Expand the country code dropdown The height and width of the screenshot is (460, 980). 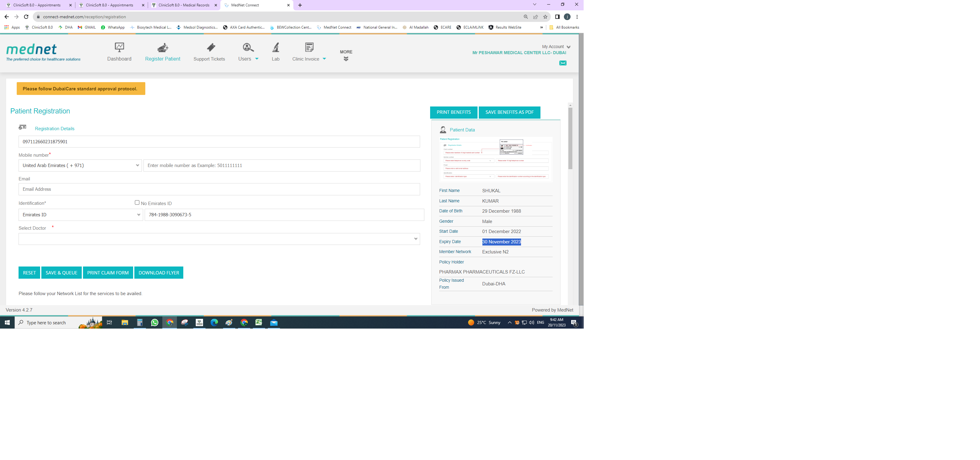(80, 165)
